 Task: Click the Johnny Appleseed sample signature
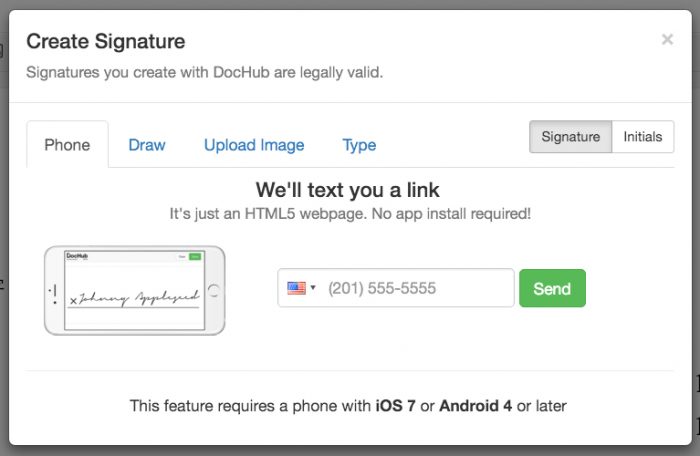point(138,297)
